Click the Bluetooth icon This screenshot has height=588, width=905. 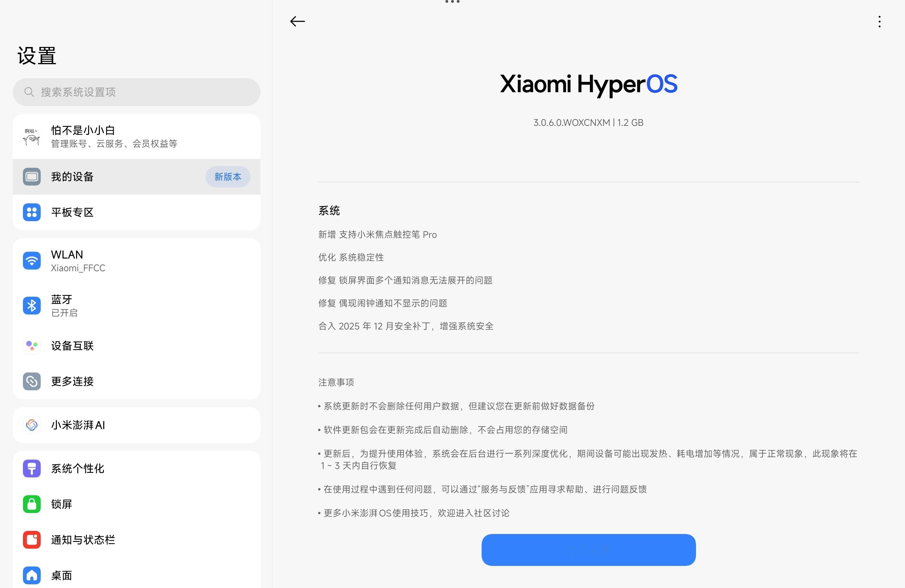[32, 305]
